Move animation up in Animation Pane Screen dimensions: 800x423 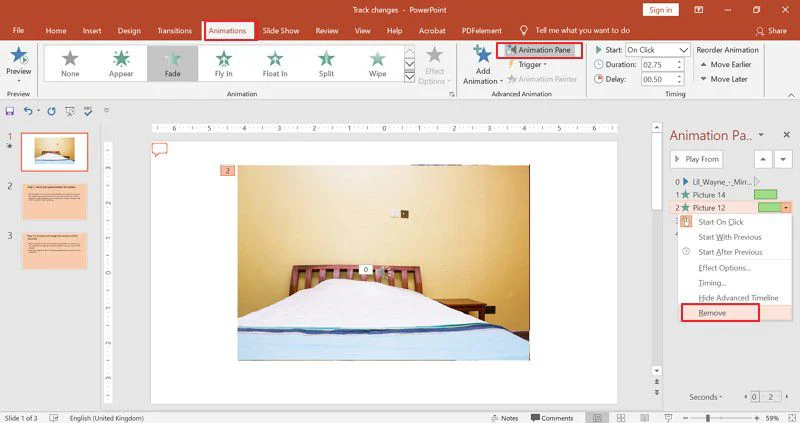763,159
